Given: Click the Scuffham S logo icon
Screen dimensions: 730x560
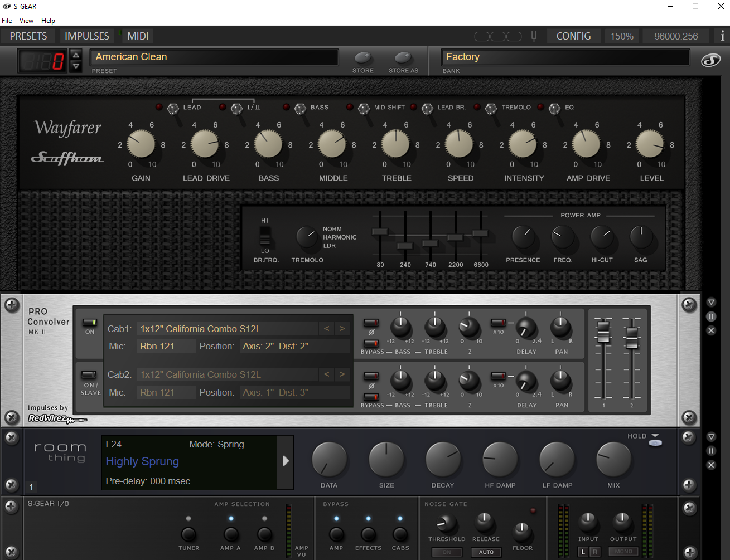Looking at the screenshot, I should click(711, 60).
